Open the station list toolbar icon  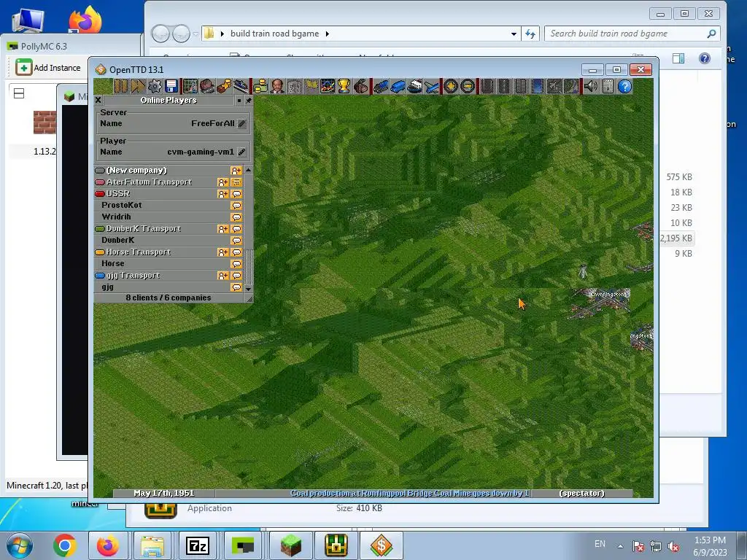coord(241,86)
